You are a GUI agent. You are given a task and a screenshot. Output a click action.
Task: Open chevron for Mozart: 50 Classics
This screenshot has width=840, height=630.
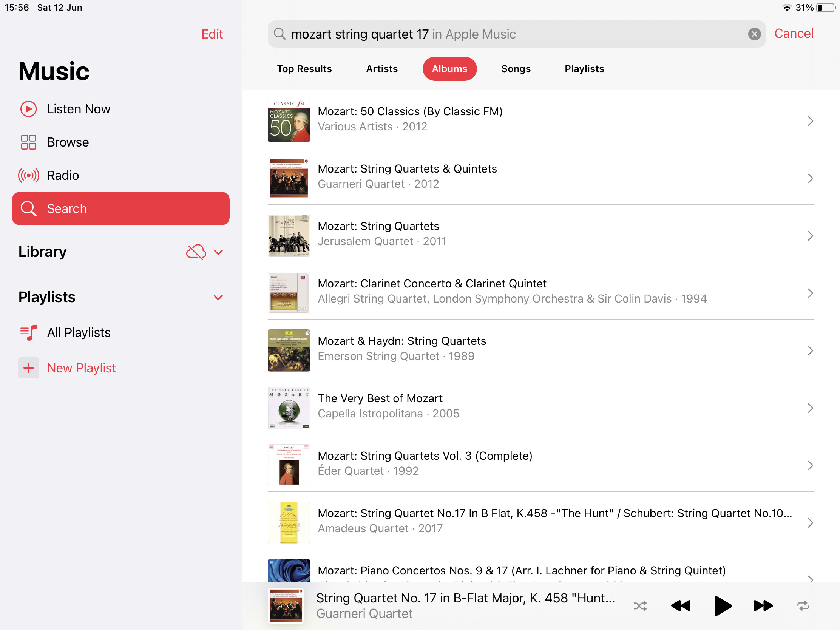[x=810, y=121]
